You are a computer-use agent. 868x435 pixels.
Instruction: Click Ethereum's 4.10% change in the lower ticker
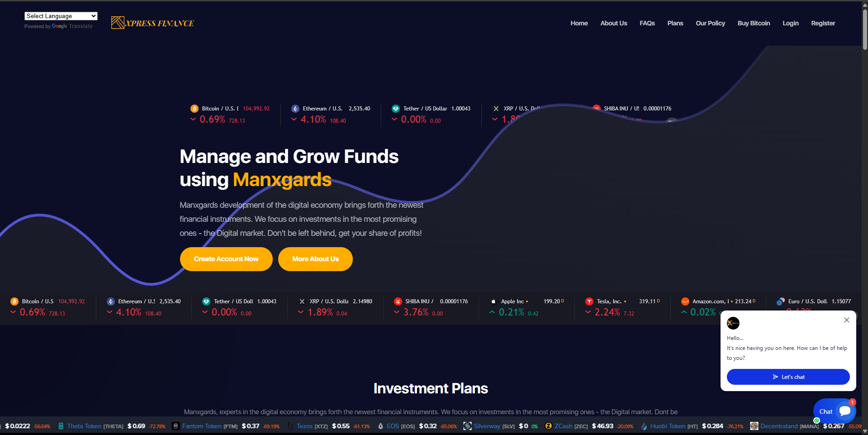tap(128, 312)
